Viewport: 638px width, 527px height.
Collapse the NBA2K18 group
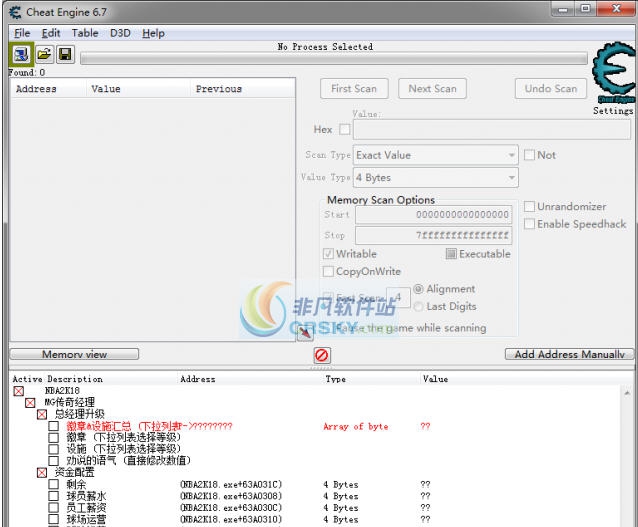19,391
